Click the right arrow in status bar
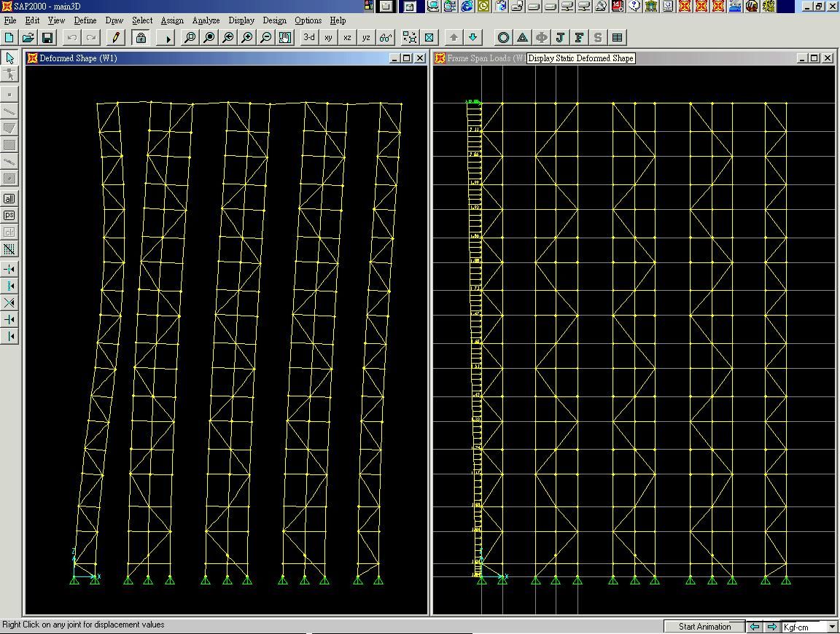Screen dimensions: 840x634 coord(771,627)
